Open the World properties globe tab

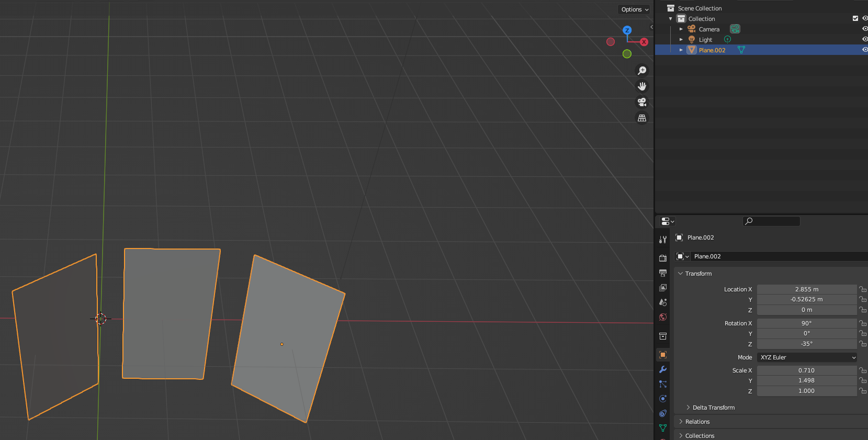663,317
